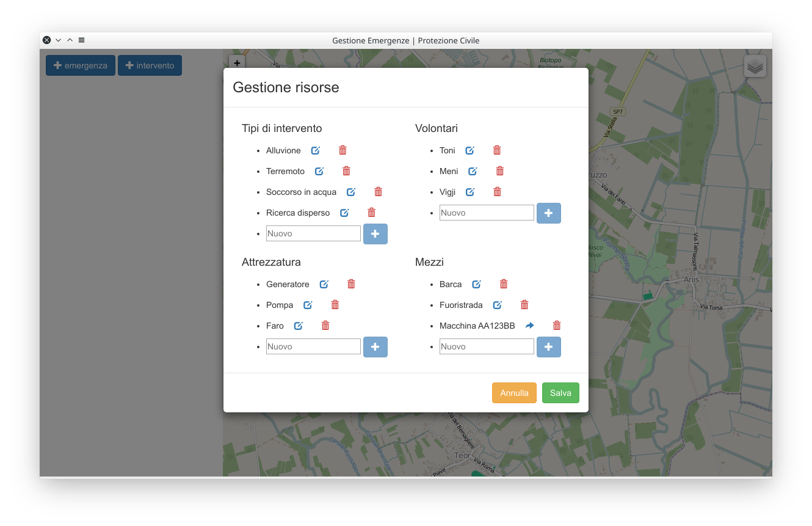The width and height of the screenshot is (812, 526).
Task: Add new Volontari item
Action: [549, 213]
